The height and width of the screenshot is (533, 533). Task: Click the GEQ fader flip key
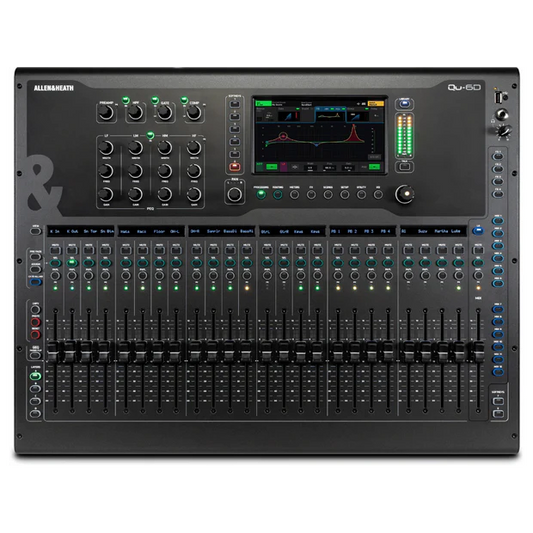[x=35, y=356]
